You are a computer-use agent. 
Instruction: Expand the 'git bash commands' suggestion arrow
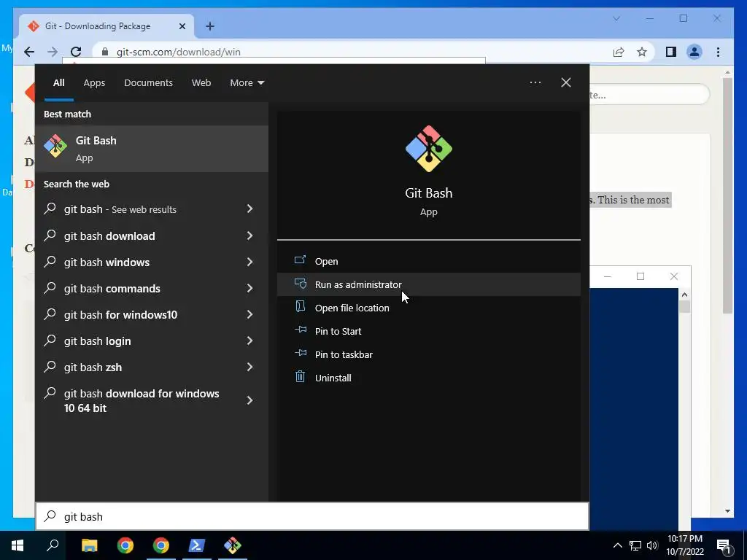click(x=249, y=288)
